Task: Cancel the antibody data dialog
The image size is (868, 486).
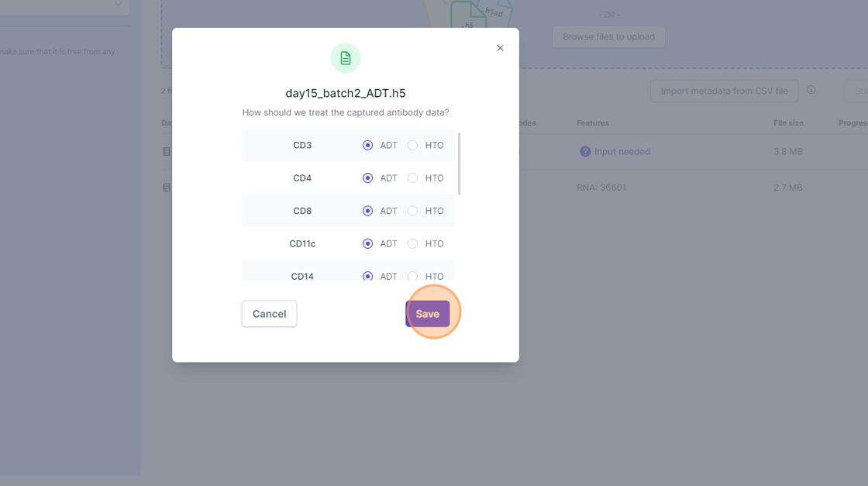Action: click(269, 314)
